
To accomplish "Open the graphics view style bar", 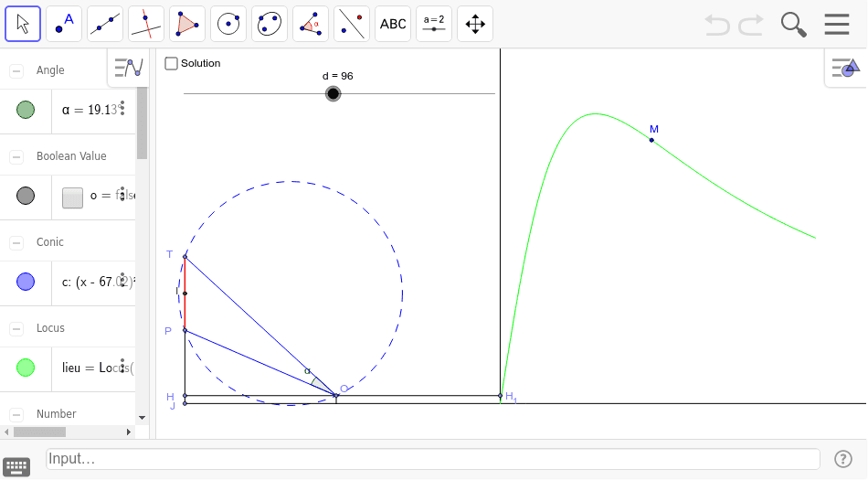I will click(845, 68).
